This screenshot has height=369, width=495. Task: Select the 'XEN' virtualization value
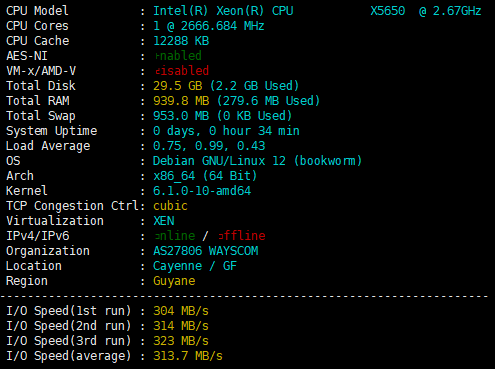coord(164,221)
